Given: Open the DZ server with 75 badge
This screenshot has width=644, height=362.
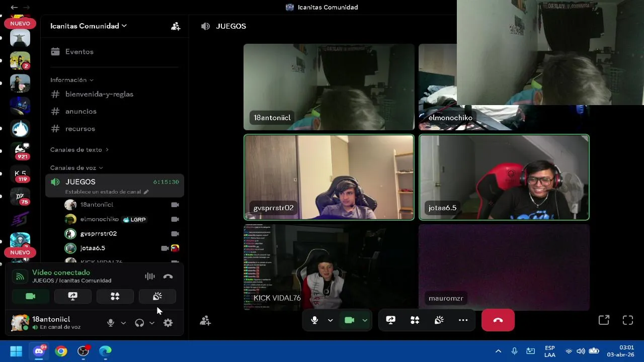Looking at the screenshot, I should [20, 197].
